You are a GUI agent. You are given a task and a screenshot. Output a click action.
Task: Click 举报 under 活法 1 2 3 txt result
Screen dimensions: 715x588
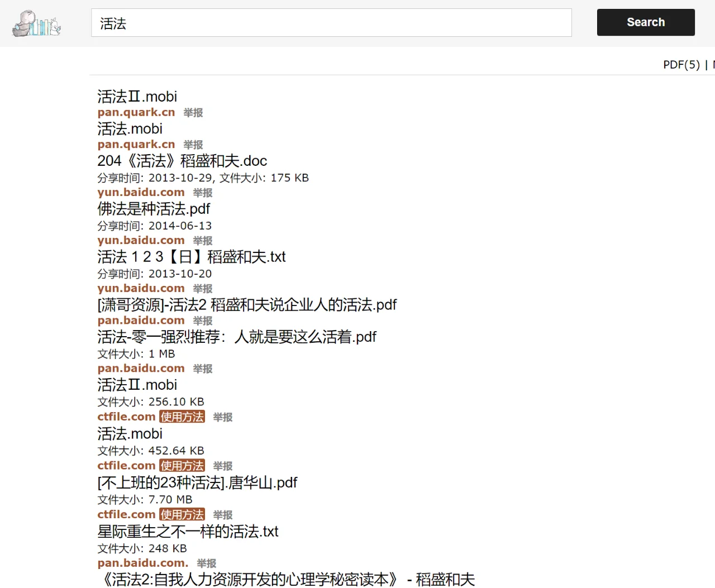pos(203,289)
